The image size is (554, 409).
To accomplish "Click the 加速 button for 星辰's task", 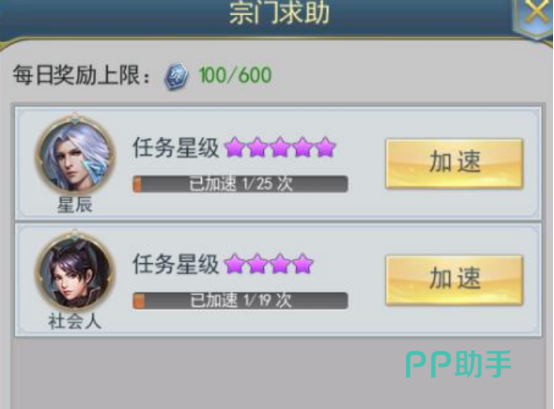I will (454, 163).
